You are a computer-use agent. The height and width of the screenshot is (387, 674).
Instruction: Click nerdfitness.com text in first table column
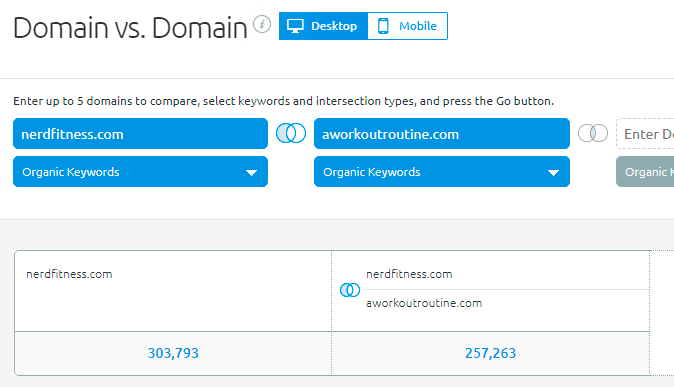click(x=69, y=274)
